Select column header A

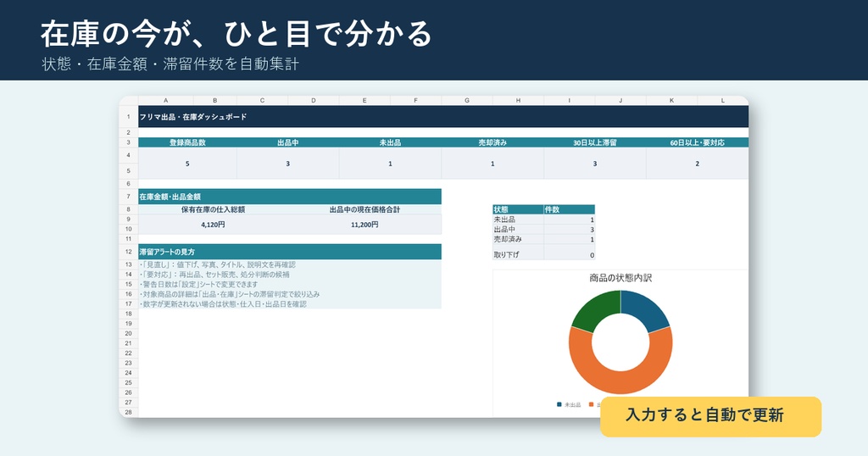pos(165,100)
